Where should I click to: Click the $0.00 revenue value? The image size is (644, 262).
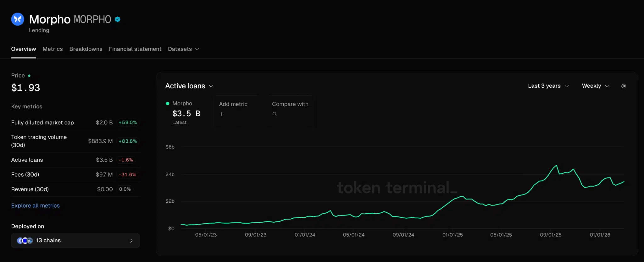pos(105,189)
